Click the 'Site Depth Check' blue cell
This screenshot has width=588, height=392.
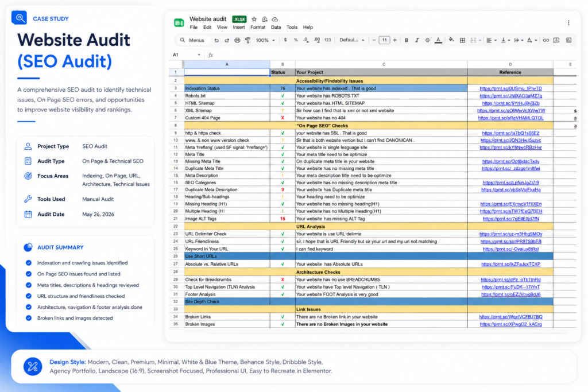pyautogui.click(x=227, y=302)
